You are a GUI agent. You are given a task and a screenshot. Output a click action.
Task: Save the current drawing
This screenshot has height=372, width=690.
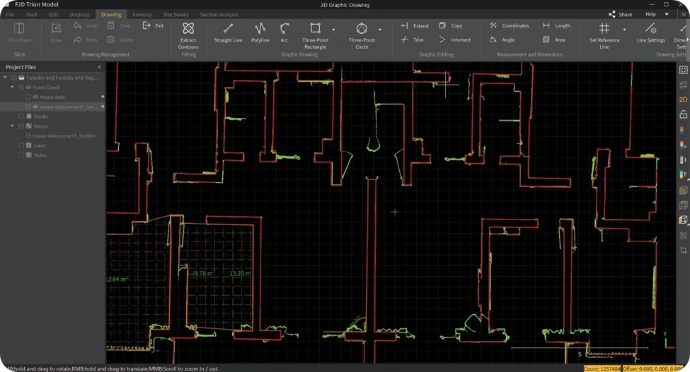pos(119,26)
